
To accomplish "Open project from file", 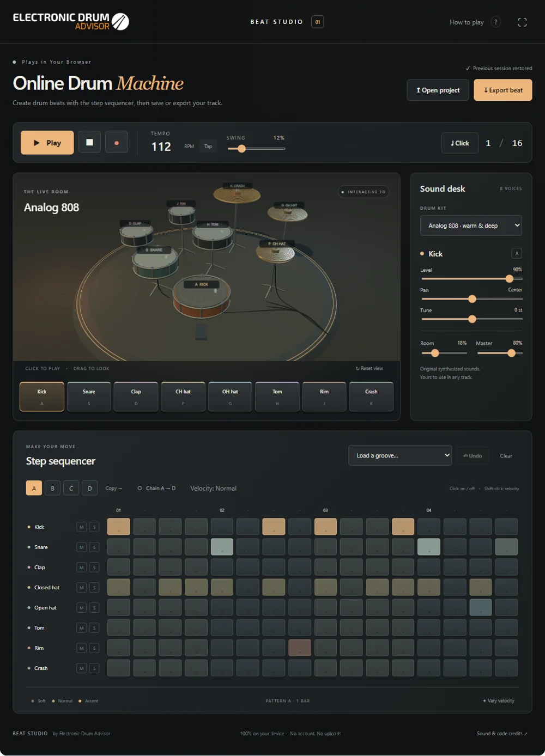I will coord(438,90).
